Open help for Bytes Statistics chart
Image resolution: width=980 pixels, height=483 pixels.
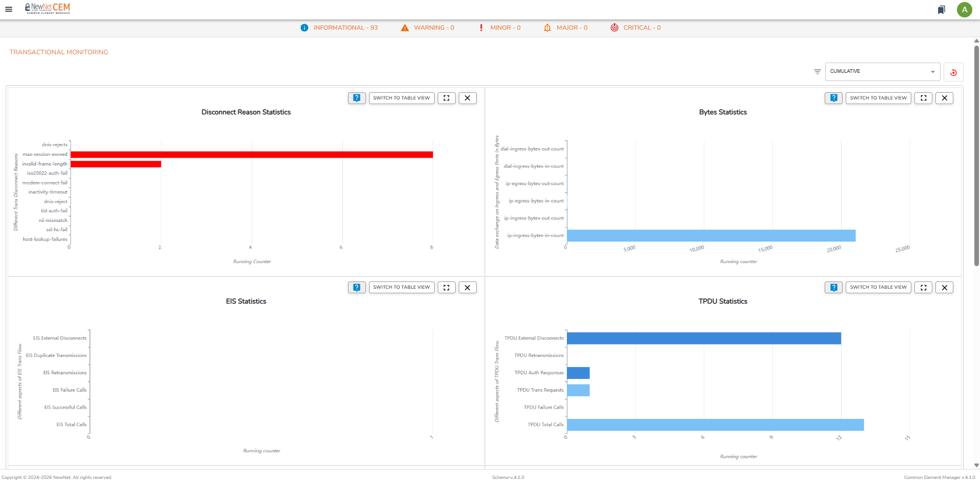click(833, 98)
